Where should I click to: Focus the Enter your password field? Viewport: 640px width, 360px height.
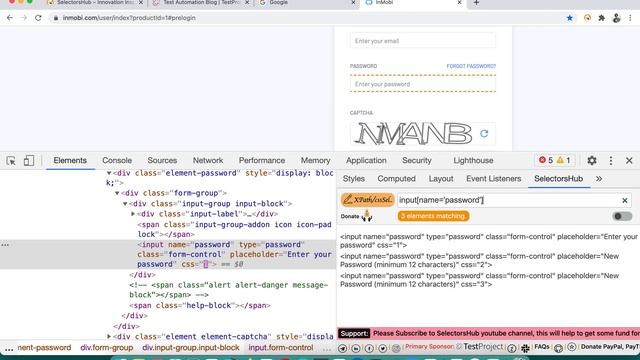[x=423, y=84]
